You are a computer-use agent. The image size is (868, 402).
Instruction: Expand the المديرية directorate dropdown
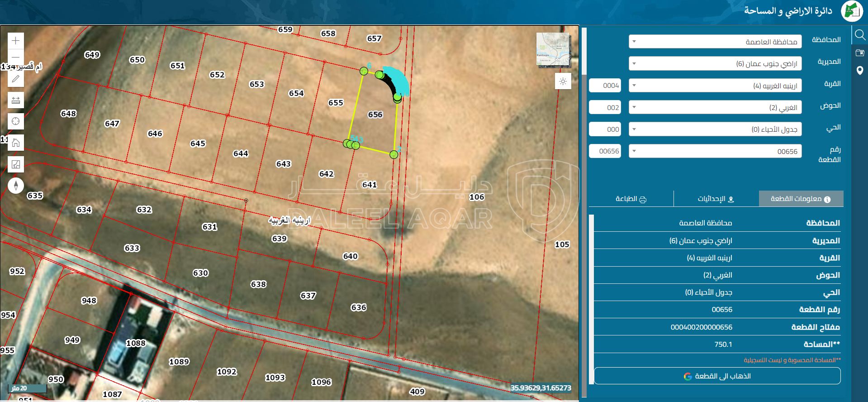click(715, 63)
